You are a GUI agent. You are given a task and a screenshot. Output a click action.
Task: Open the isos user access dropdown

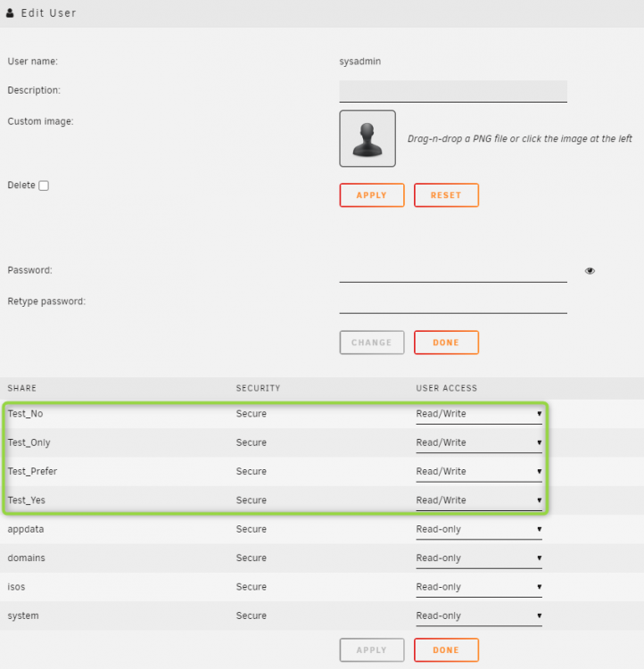[x=479, y=587]
